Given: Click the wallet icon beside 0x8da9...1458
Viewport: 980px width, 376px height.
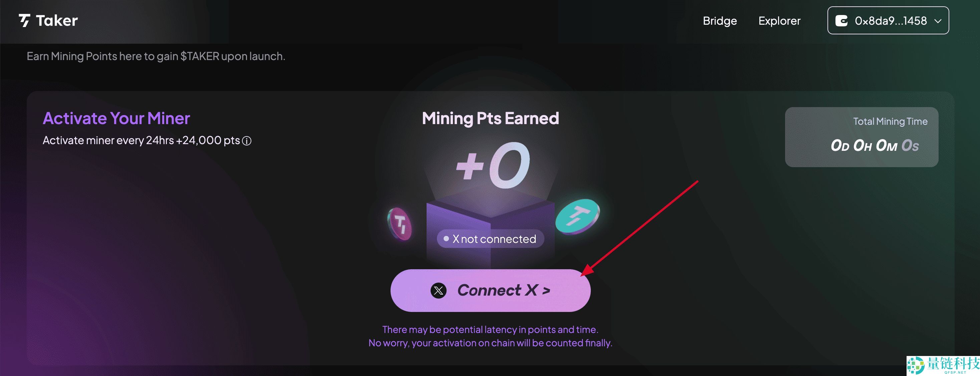Looking at the screenshot, I should [841, 21].
